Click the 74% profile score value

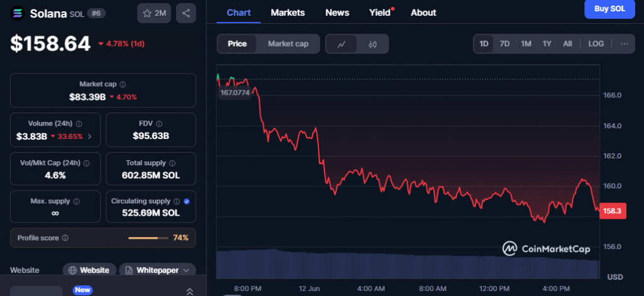tap(180, 238)
